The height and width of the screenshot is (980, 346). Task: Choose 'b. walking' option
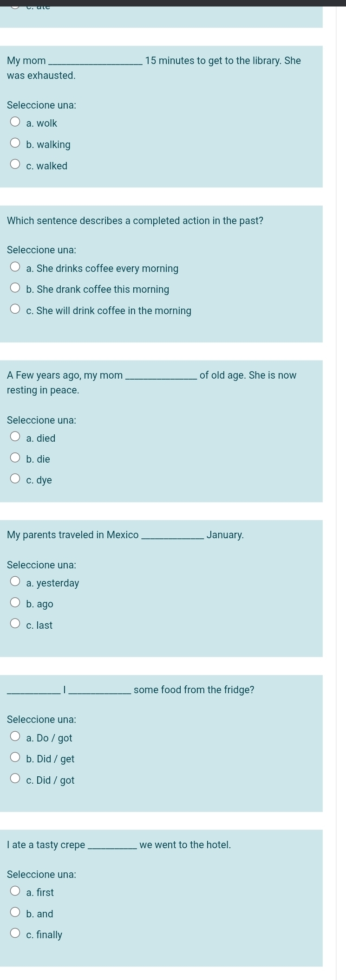(x=15, y=144)
